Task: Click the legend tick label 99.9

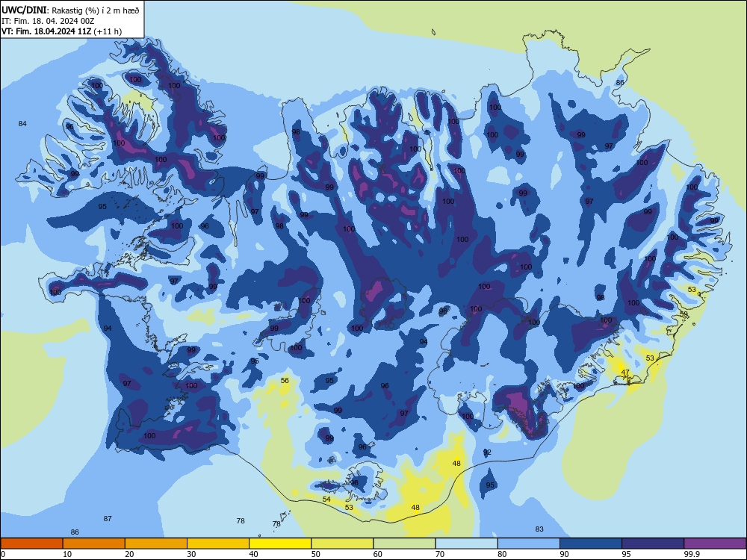Action: click(x=692, y=554)
